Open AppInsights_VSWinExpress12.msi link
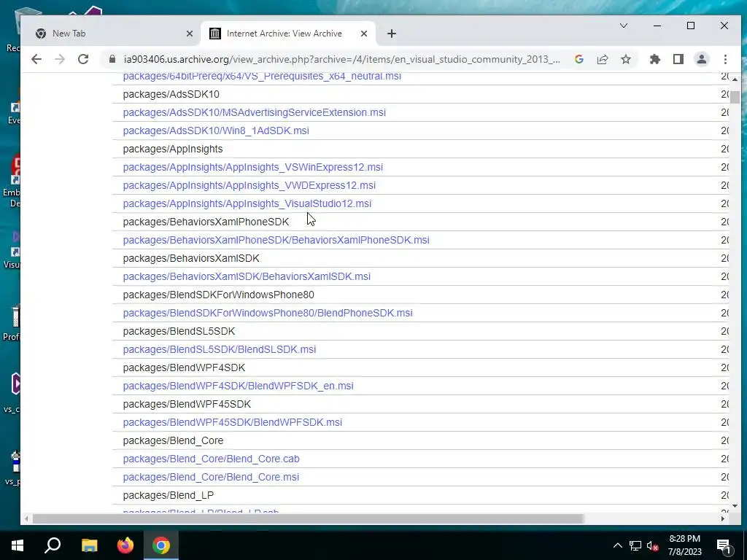This screenshot has height=560, width=747. pyautogui.click(x=252, y=167)
